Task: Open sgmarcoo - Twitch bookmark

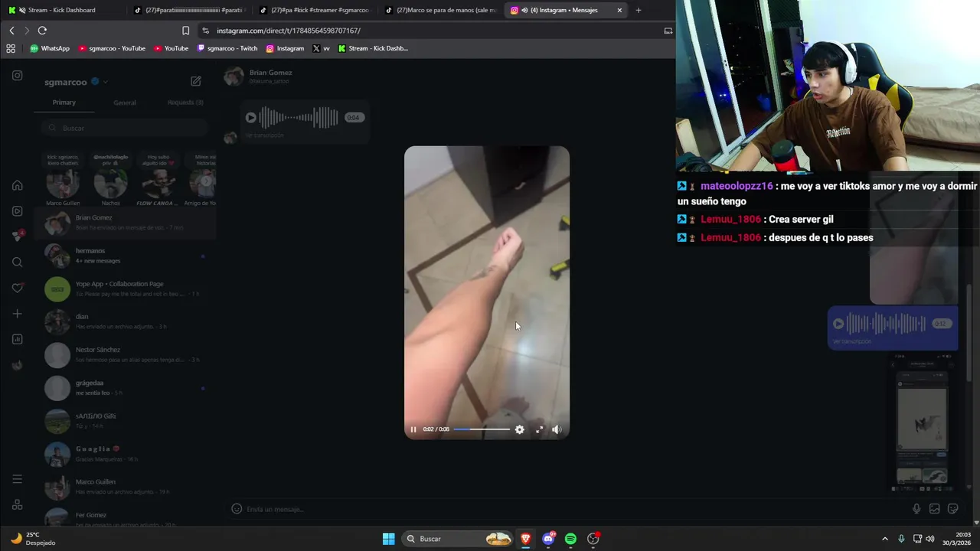Action: [227, 48]
